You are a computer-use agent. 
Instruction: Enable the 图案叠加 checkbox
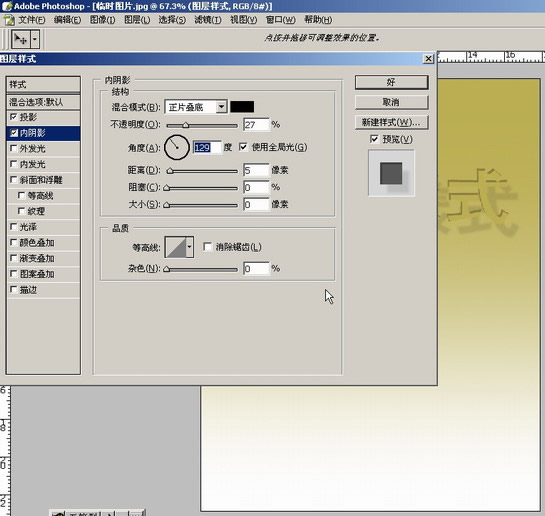click(x=14, y=274)
